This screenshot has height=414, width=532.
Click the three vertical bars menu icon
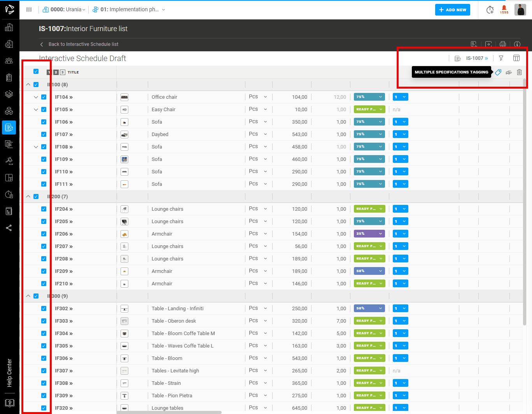tap(29, 10)
